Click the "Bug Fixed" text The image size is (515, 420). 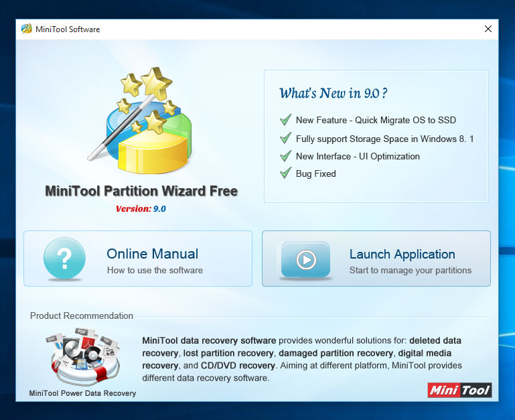pyautogui.click(x=315, y=173)
